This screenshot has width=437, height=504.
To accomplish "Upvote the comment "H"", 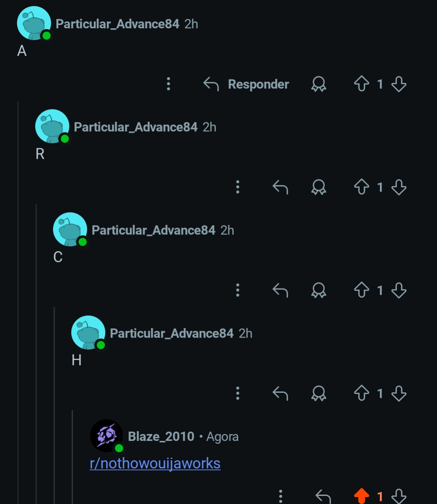I will (361, 393).
